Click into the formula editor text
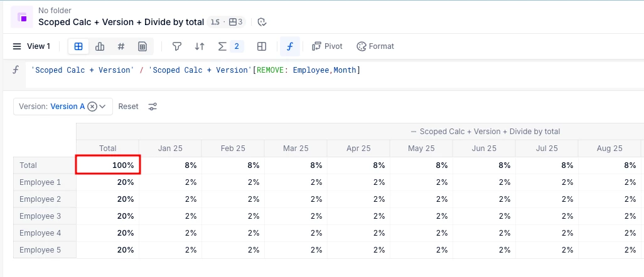 [x=195, y=70]
